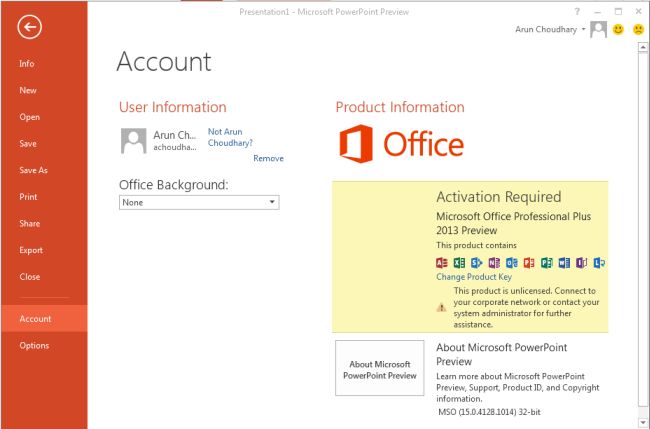The width and height of the screenshot is (650, 429).
Task: Click the OneNote app icon
Action: 494,262
